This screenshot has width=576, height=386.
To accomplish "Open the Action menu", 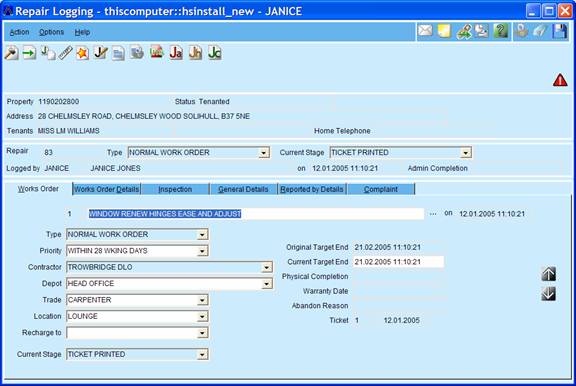I will click(19, 32).
